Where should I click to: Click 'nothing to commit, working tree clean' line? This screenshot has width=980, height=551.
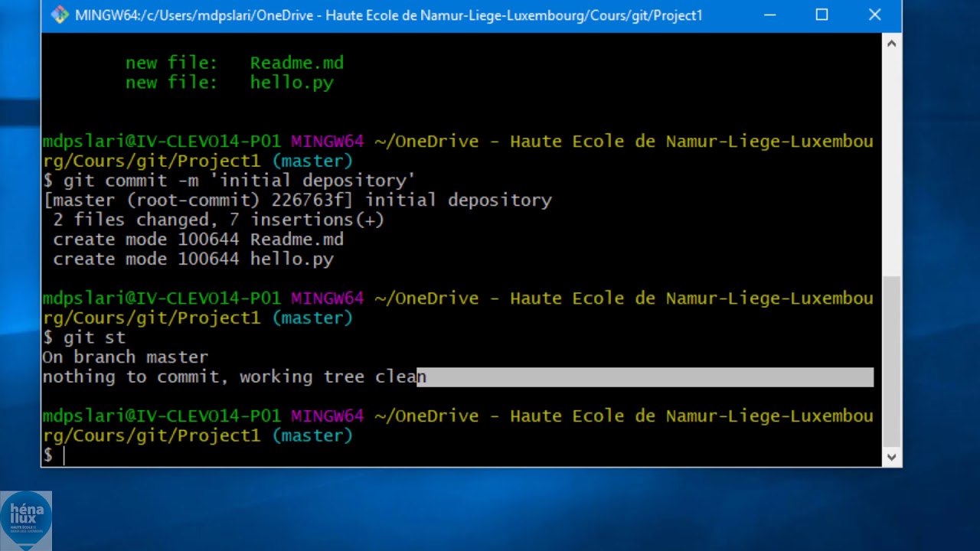coord(234,377)
